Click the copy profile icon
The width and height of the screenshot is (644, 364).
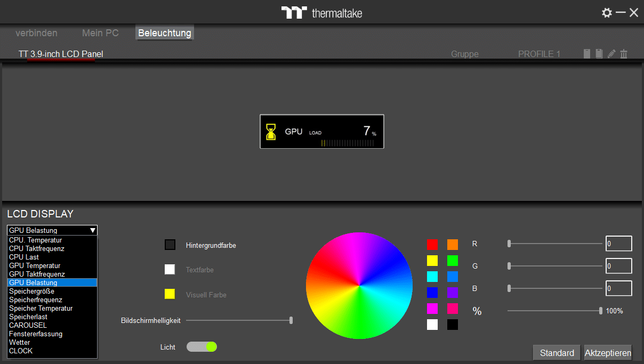[599, 54]
